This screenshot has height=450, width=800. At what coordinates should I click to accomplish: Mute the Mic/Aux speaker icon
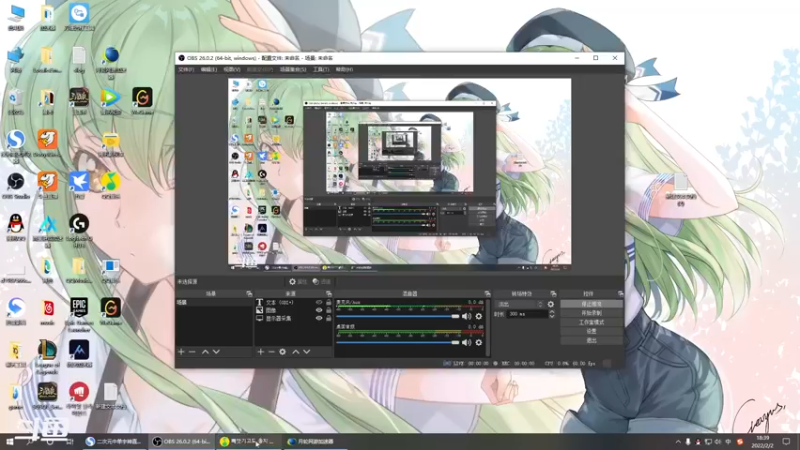(x=466, y=316)
